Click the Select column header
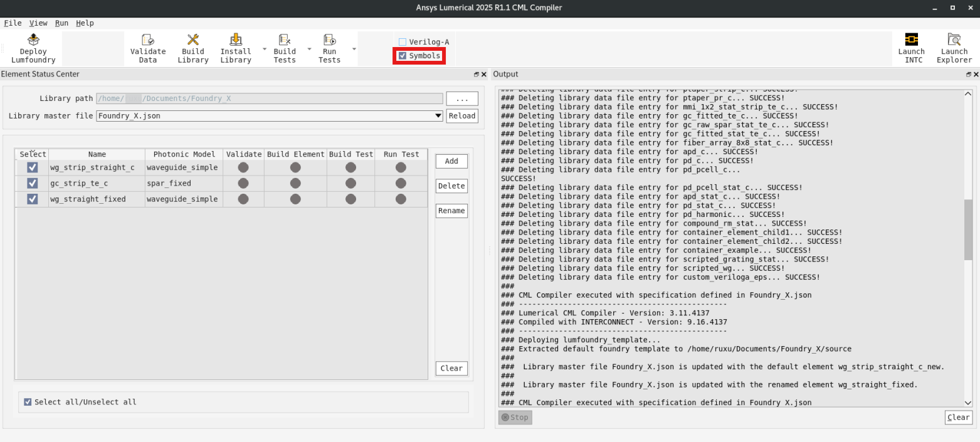The width and height of the screenshot is (980, 442). tap(33, 154)
